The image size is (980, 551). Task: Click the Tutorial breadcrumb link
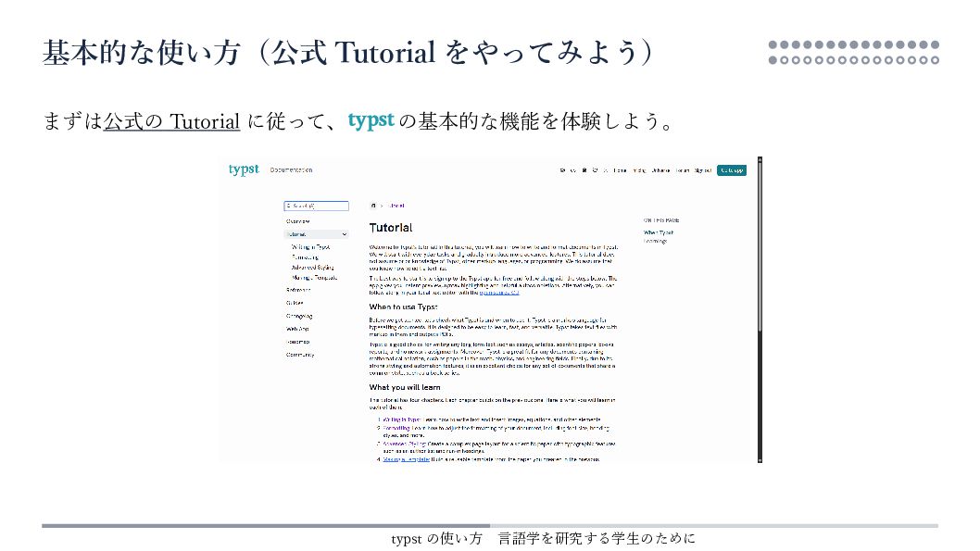coord(396,206)
